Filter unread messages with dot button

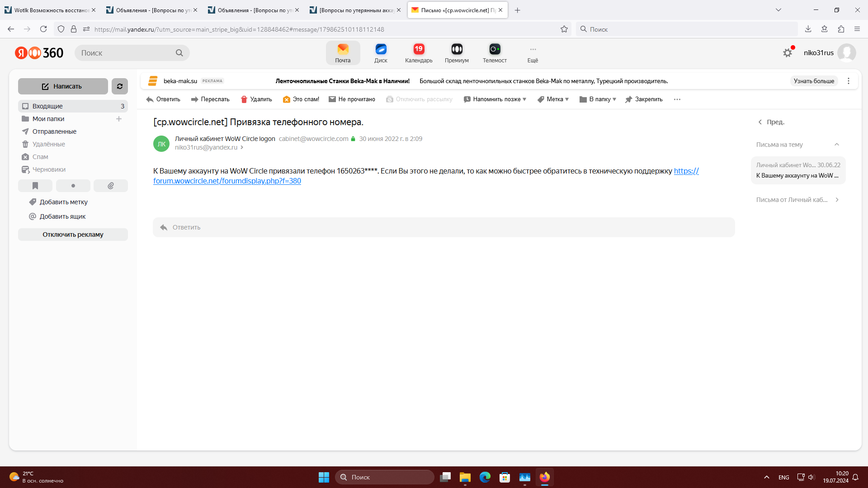point(73,186)
